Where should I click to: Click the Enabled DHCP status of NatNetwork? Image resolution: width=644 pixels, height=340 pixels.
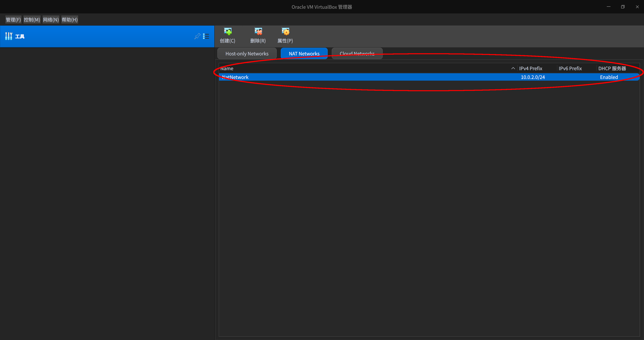tap(609, 77)
